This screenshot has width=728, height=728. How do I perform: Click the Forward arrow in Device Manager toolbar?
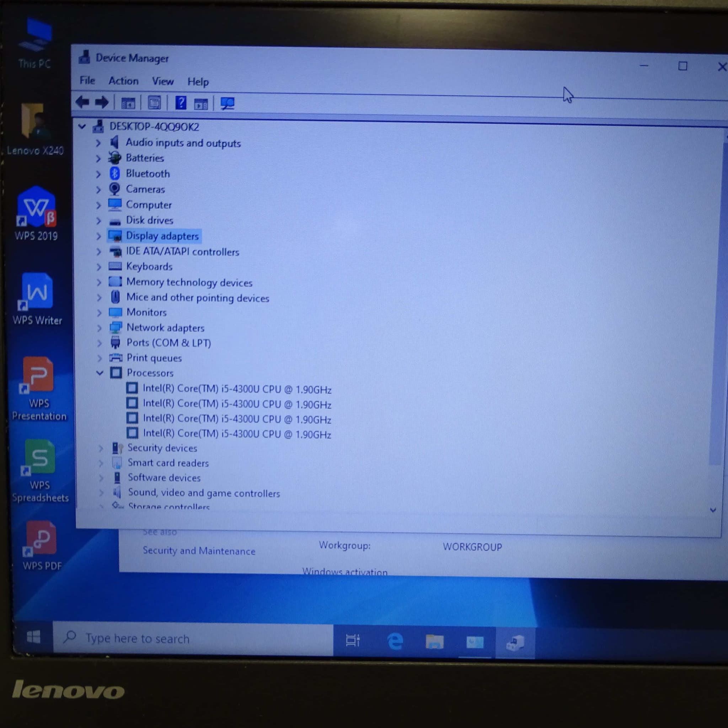[x=102, y=102]
